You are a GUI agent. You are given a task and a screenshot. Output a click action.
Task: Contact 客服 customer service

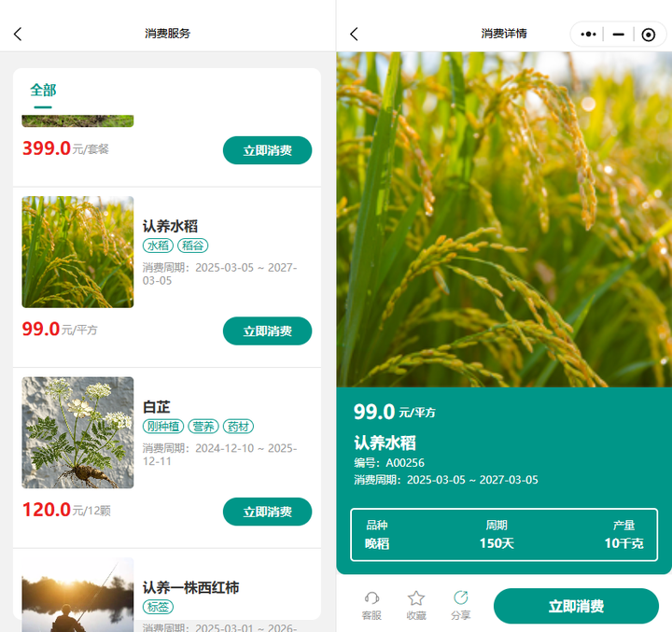pos(371,604)
